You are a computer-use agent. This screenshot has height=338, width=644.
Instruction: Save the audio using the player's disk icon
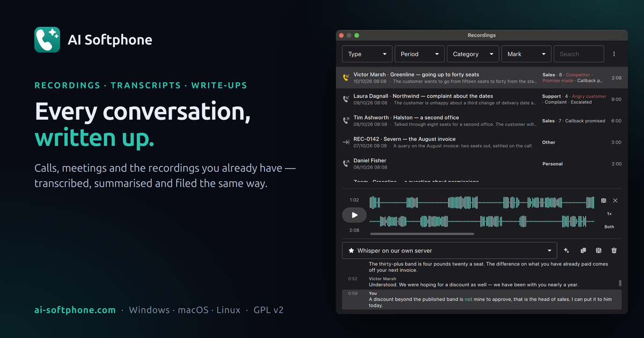pyautogui.click(x=604, y=200)
